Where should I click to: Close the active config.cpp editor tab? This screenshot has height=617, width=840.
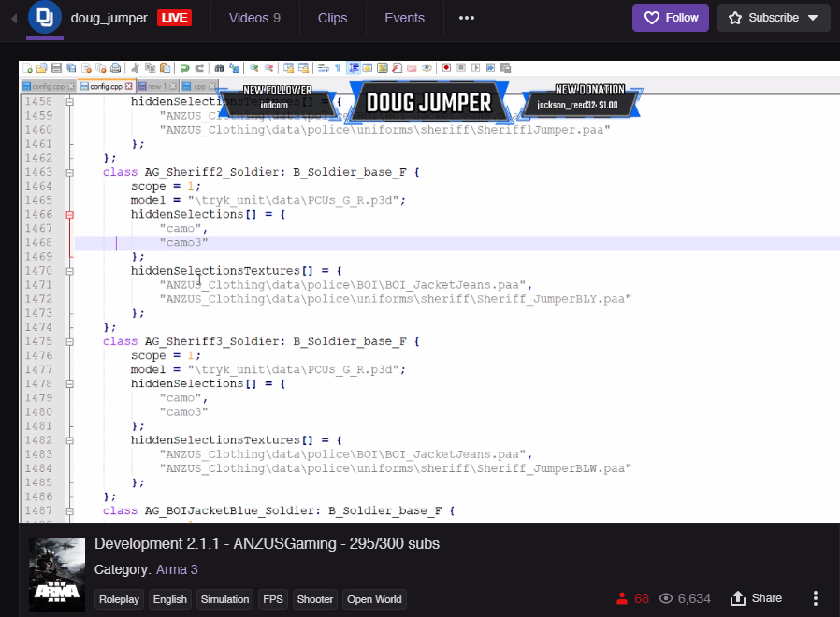(129, 86)
